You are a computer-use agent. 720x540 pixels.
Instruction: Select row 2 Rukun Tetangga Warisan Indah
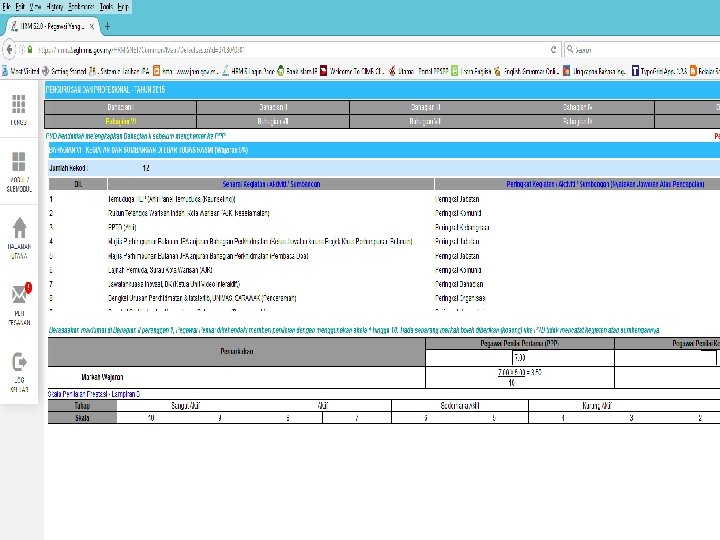pos(189,214)
